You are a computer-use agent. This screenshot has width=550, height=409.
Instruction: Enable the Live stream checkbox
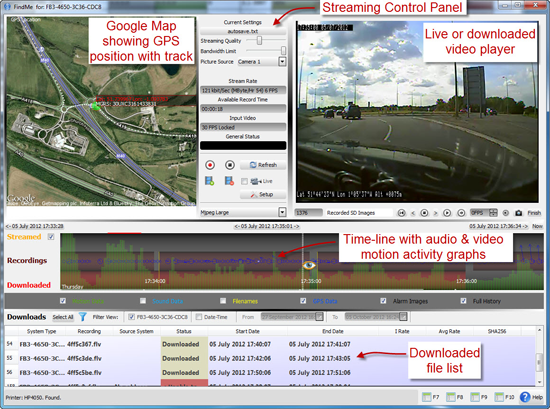click(x=244, y=181)
